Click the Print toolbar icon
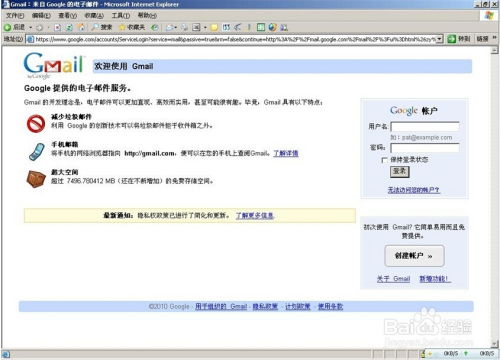 184,28
